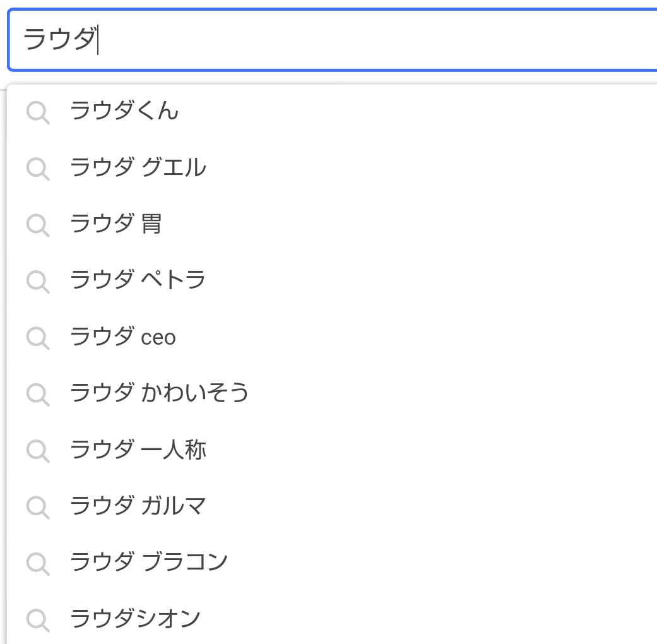Select the ラウダ ブラコン suggestion
Image resolution: width=657 pixels, height=644 pixels.
pos(332,563)
